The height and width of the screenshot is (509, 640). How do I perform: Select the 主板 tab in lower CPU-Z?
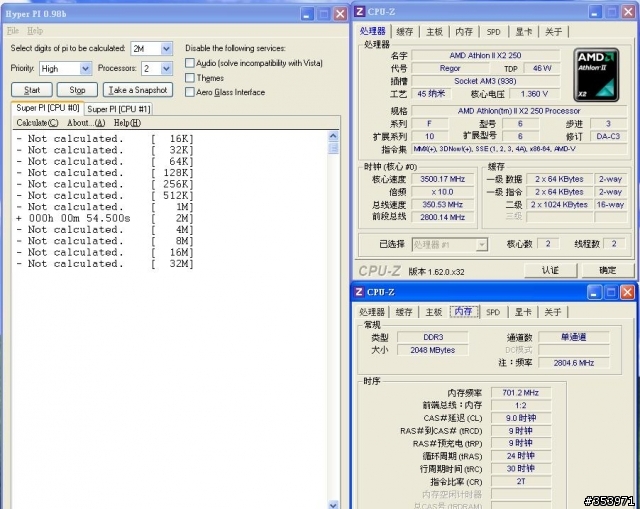(x=433, y=312)
